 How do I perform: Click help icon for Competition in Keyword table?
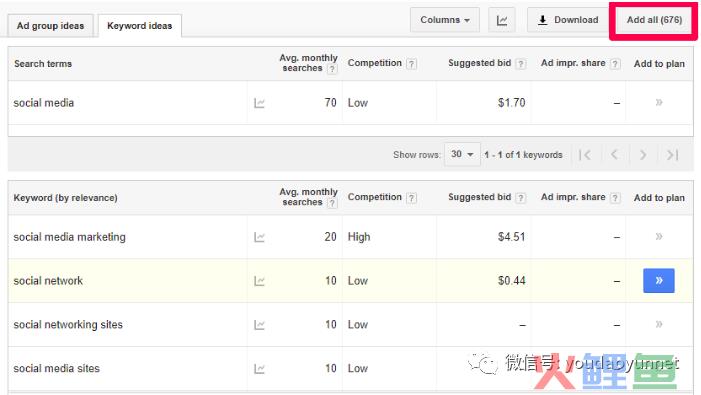pyautogui.click(x=411, y=198)
